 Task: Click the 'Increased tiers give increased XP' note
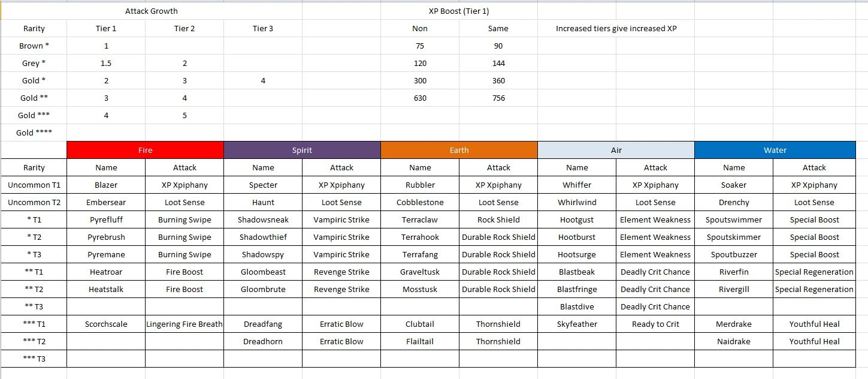(x=616, y=28)
